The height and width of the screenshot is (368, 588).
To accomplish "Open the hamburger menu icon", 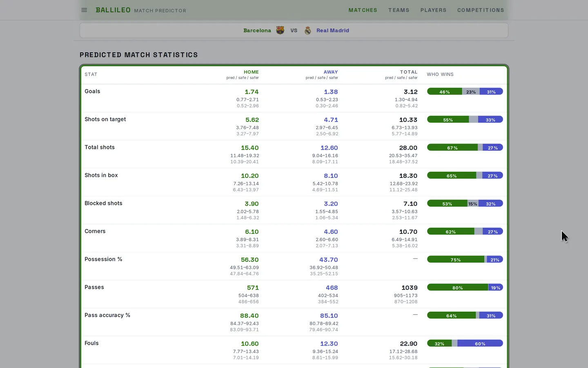I will click(x=84, y=10).
